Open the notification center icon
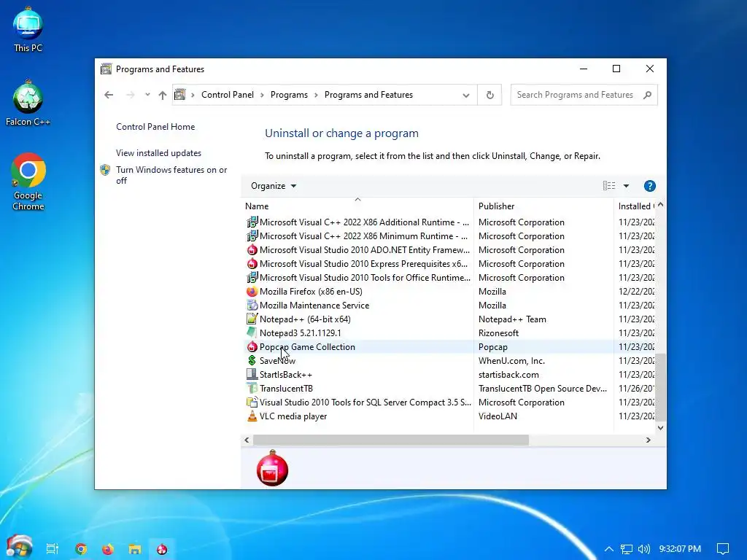 click(723, 549)
